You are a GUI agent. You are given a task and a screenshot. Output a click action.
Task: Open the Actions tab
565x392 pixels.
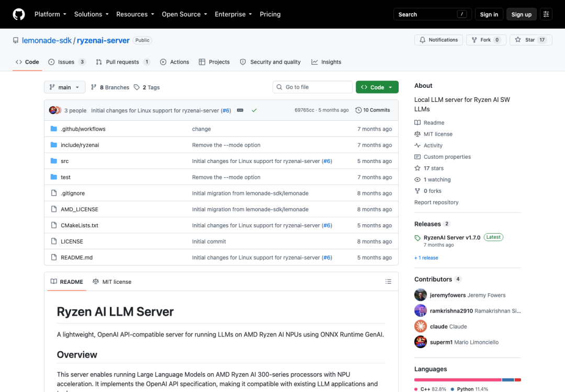[x=174, y=62]
